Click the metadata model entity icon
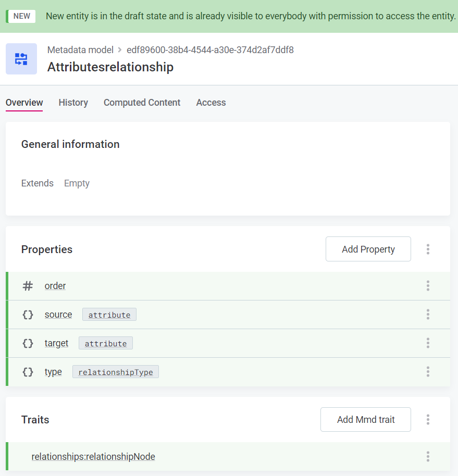 [x=21, y=59]
